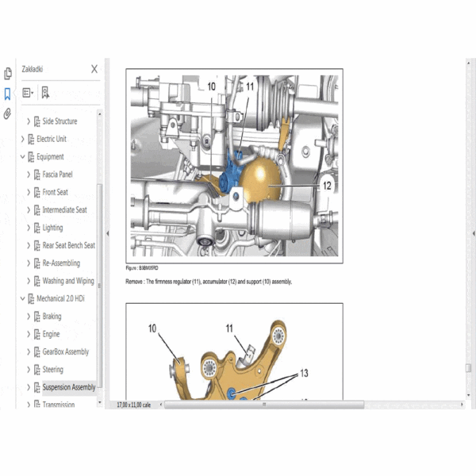Viewport: 476px width, 476px height.
Task: Expand the Engine bookmark chevron
Action: tap(29, 334)
